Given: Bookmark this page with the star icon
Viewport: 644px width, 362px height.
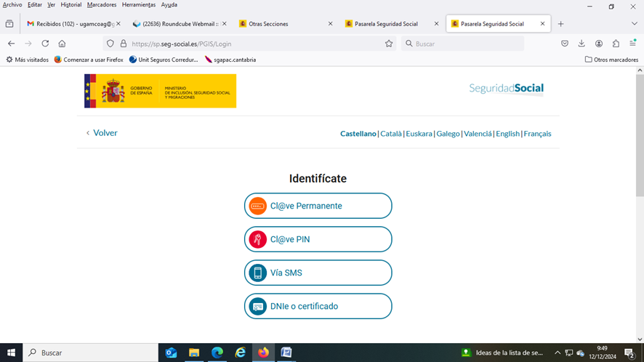Looking at the screenshot, I should [x=389, y=44].
